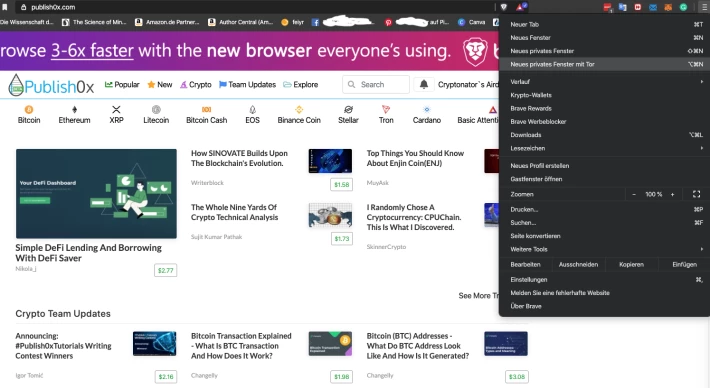710x388 pixels.
Task: Decrease zoom with the minus button
Action: coord(634,194)
